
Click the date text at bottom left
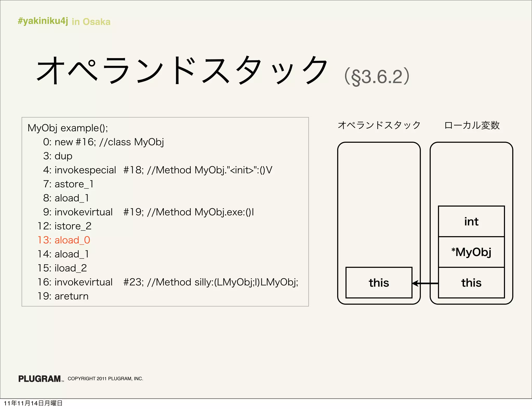(33, 403)
